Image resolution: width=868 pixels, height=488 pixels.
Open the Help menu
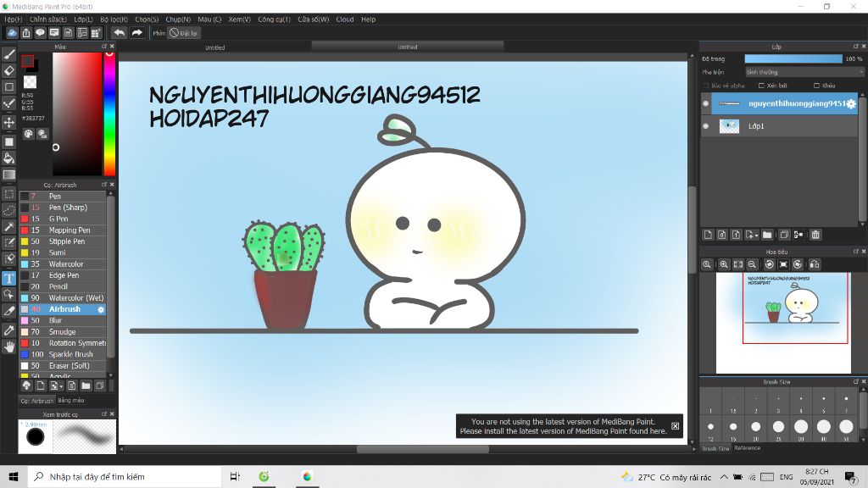coord(369,19)
